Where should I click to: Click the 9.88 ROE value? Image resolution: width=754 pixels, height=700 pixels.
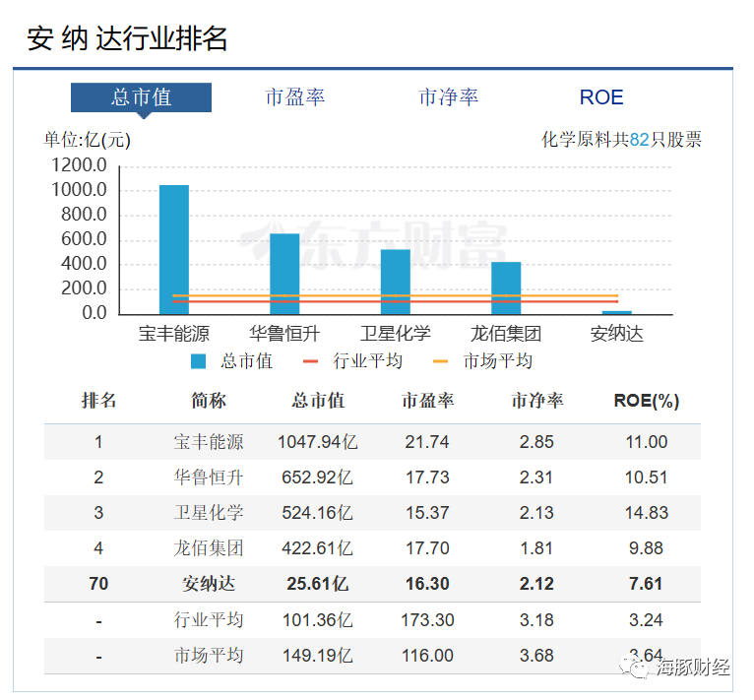[x=647, y=548]
